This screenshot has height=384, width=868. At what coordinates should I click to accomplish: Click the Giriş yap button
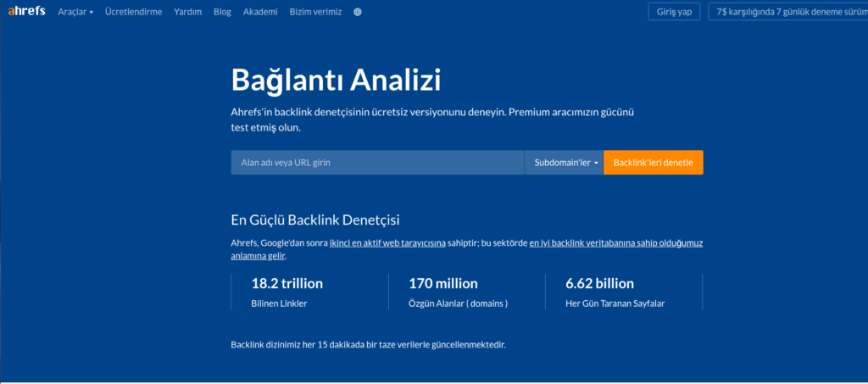pyautogui.click(x=674, y=12)
